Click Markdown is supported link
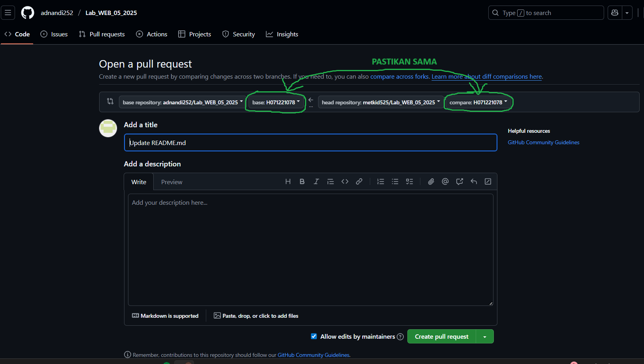 point(165,316)
